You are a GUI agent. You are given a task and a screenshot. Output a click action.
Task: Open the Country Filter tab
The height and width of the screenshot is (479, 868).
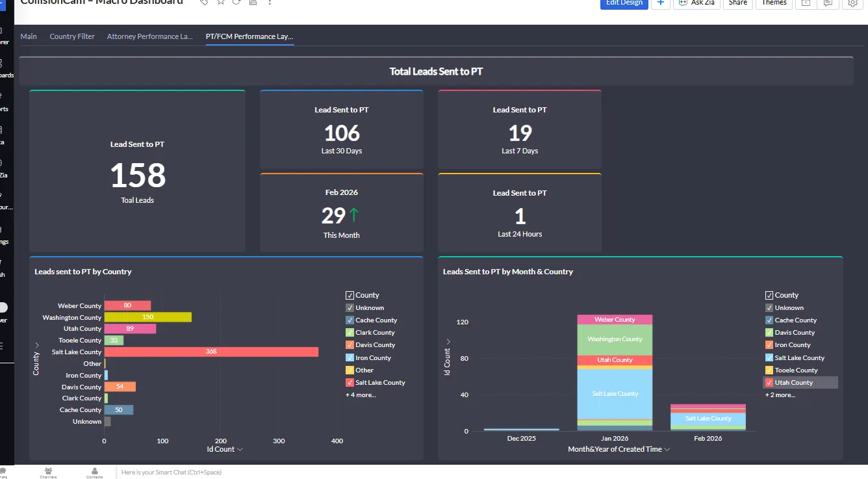coord(72,36)
